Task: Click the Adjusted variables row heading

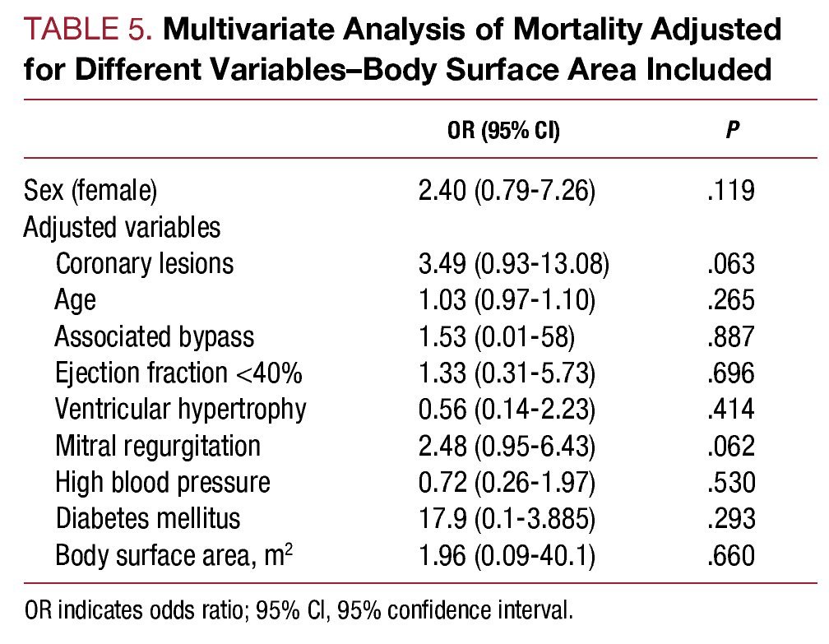Action: (x=123, y=227)
